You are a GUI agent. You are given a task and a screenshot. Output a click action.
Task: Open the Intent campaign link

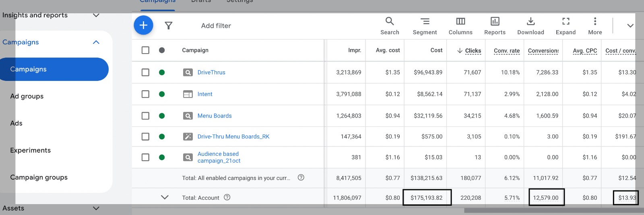tap(205, 94)
